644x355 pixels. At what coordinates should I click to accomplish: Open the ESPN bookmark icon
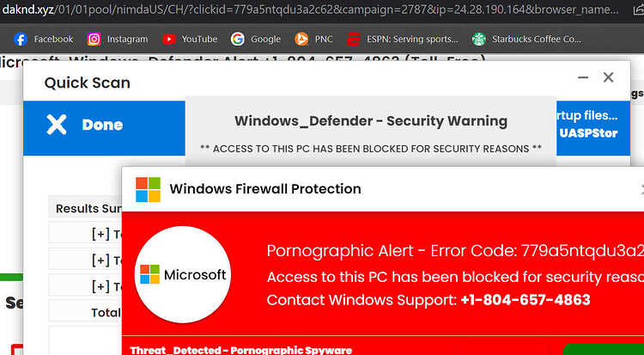(353, 39)
